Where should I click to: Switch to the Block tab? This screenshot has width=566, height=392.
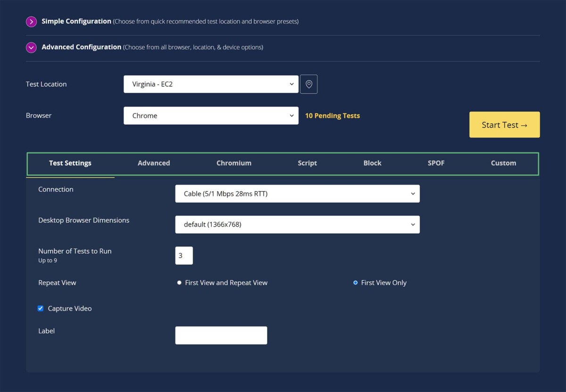[x=372, y=163]
